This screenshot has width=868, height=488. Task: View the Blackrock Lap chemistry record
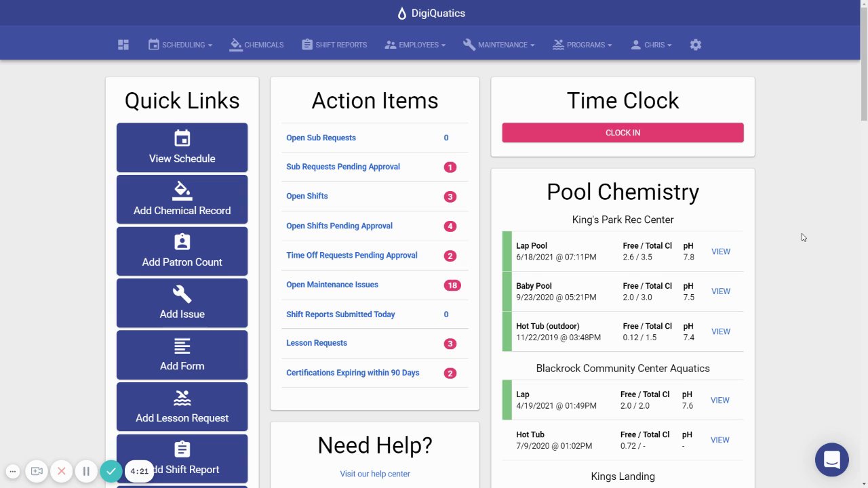(x=719, y=400)
